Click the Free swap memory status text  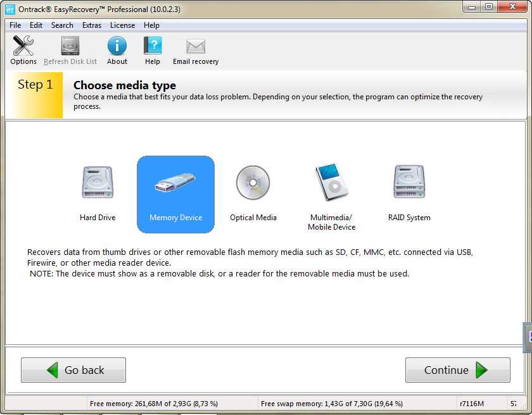pyautogui.click(x=332, y=404)
